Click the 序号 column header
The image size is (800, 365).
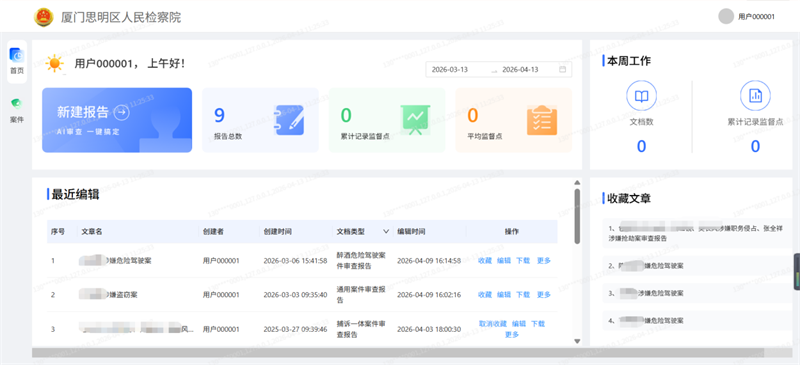click(58, 231)
